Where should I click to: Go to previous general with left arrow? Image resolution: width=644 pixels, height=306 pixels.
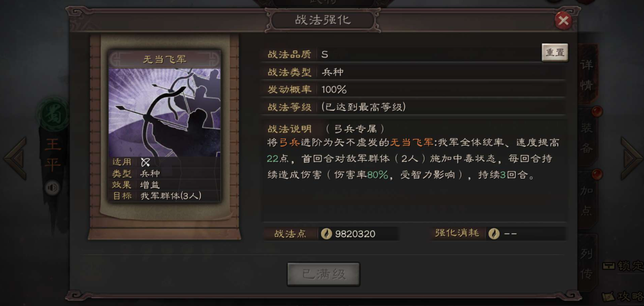click(16, 159)
